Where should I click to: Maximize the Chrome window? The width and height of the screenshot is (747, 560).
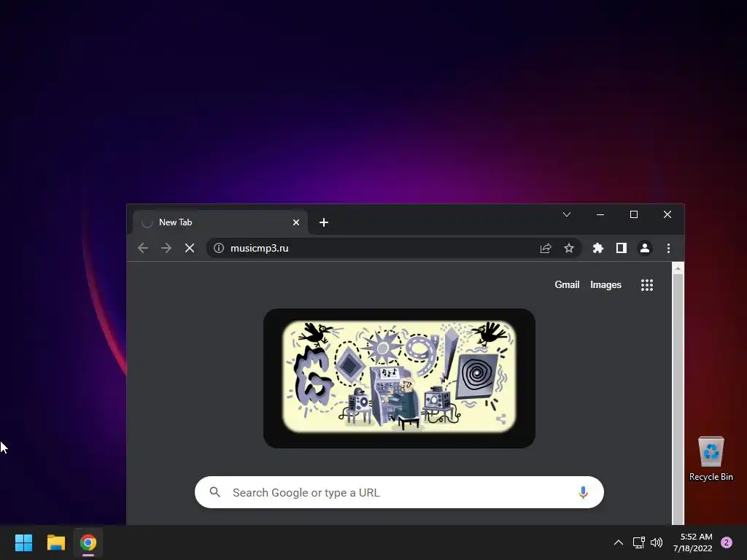[634, 215]
